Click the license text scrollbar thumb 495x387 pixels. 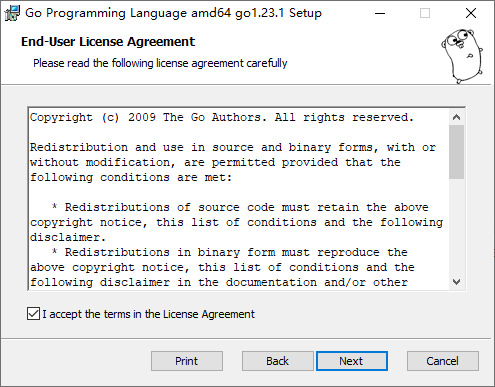pyautogui.click(x=456, y=152)
